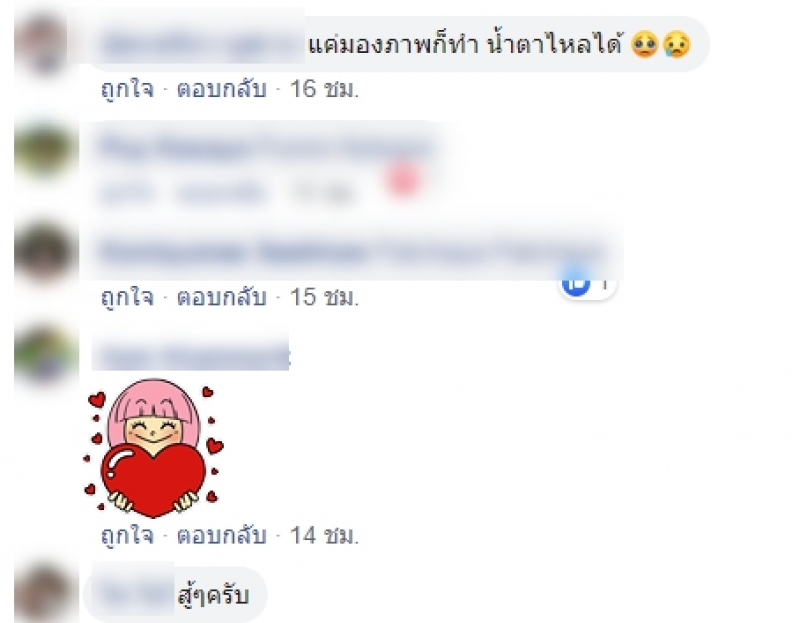Open the pink-haired girl heart sticker

(x=154, y=447)
